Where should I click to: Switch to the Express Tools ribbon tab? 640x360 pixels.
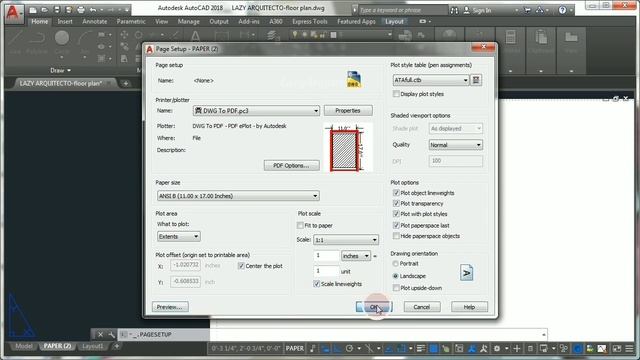click(x=310, y=22)
